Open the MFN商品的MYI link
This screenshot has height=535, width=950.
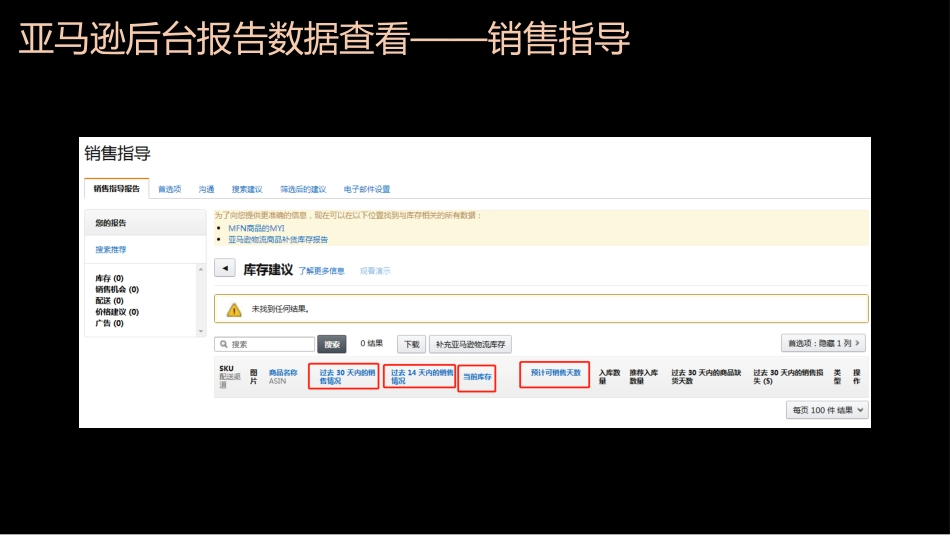click(256, 228)
